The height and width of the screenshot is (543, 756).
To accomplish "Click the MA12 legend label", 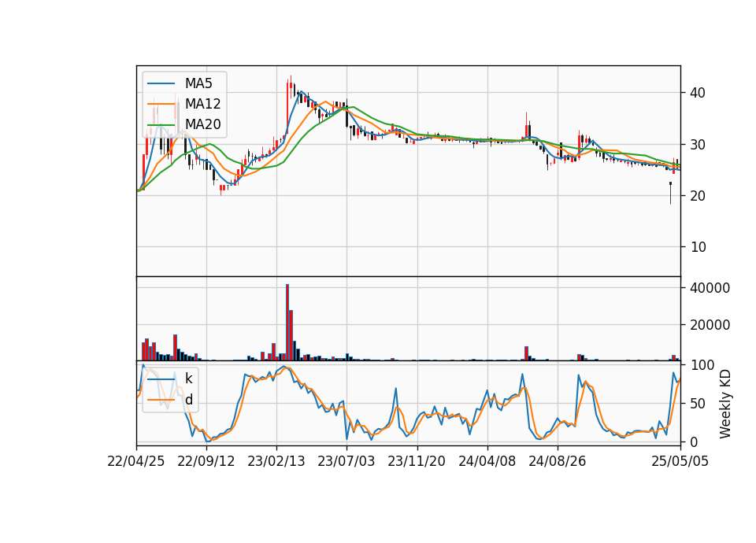I will [x=202, y=104].
